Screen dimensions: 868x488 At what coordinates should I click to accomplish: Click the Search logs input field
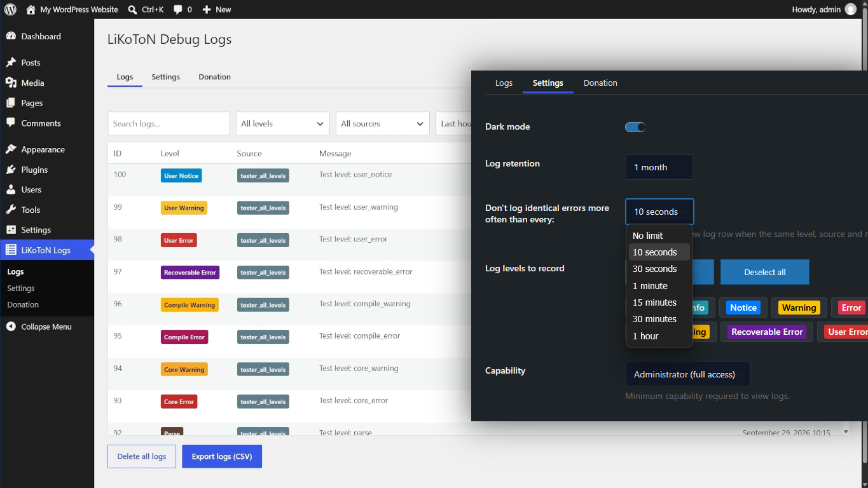coord(169,124)
